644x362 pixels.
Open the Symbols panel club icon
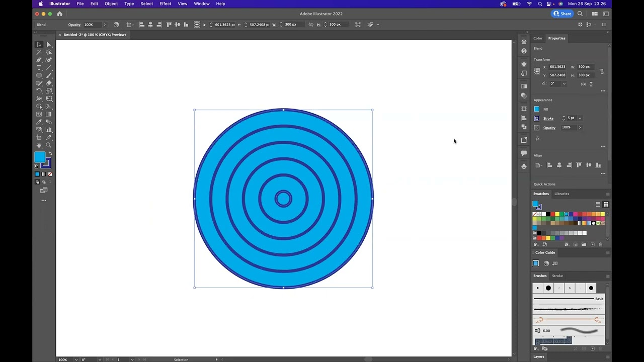point(524,166)
